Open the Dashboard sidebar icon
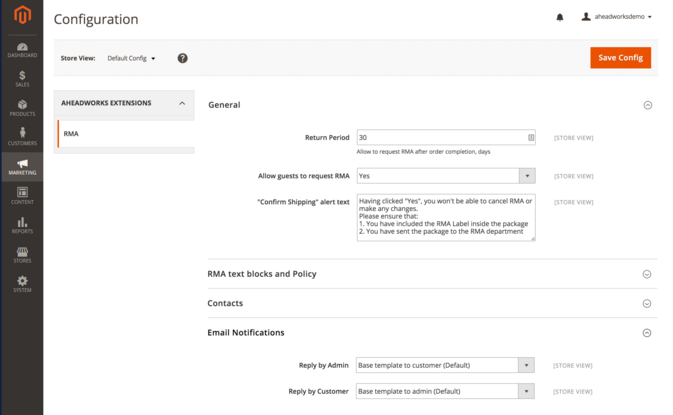 tap(21, 49)
